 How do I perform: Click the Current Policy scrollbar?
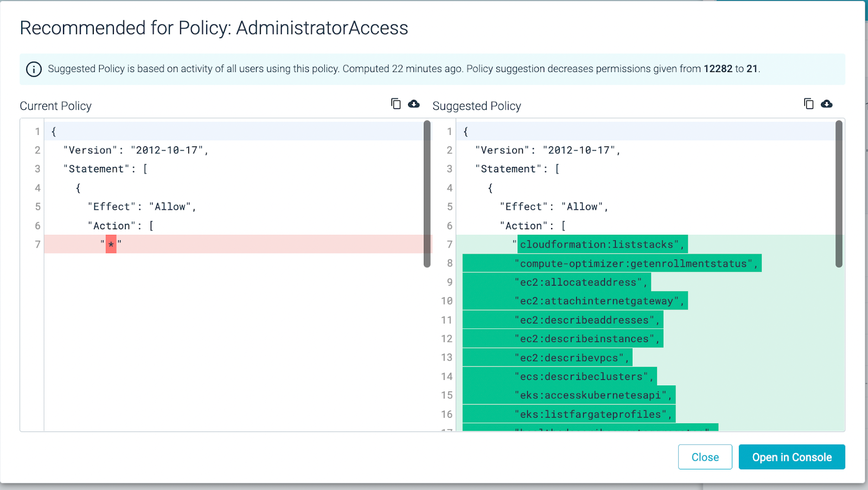[x=426, y=195]
